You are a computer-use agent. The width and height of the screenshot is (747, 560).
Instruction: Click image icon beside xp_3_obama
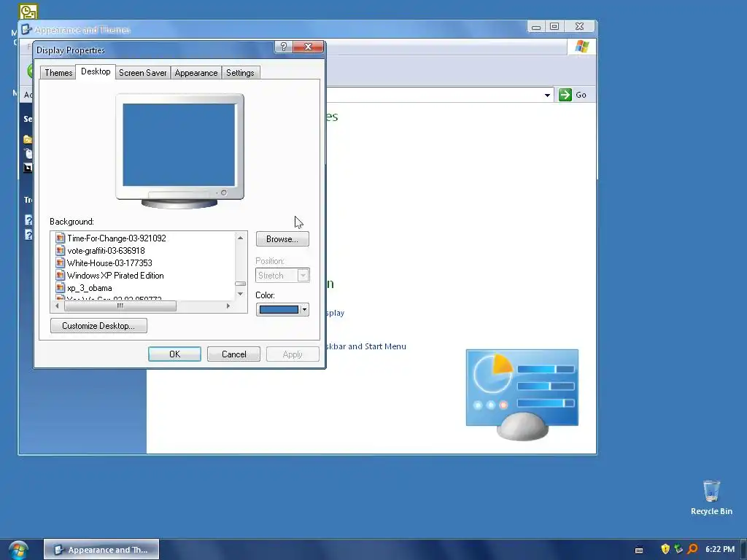click(x=60, y=287)
